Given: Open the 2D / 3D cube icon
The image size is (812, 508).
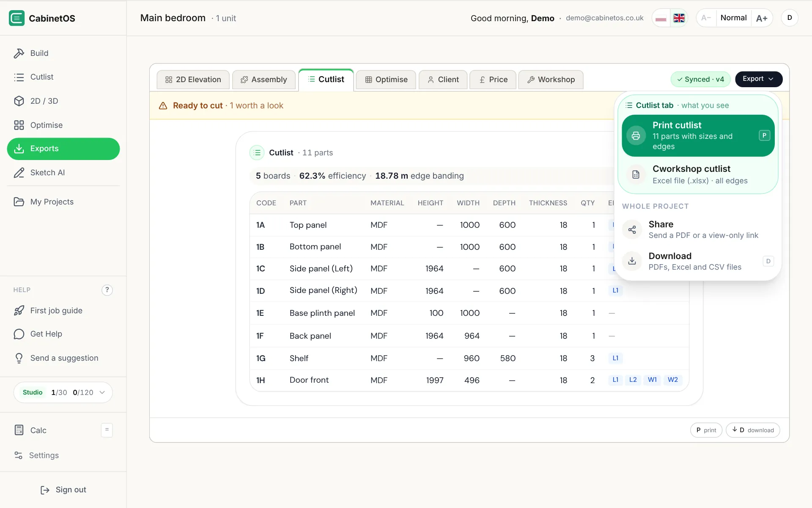Looking at the screenshot, I should [19, 101].
